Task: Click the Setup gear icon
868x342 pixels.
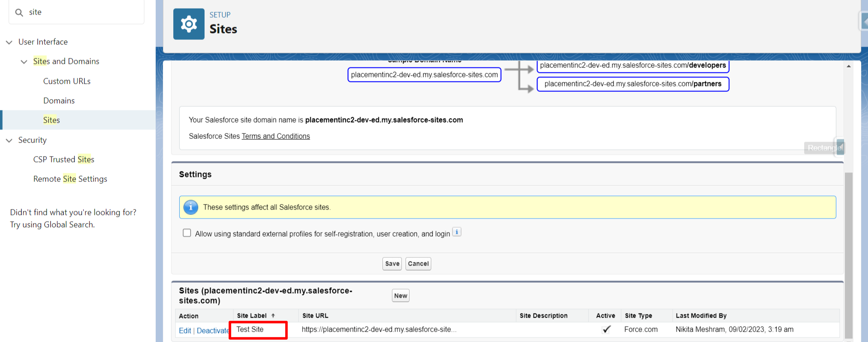Action: (189, 24)
